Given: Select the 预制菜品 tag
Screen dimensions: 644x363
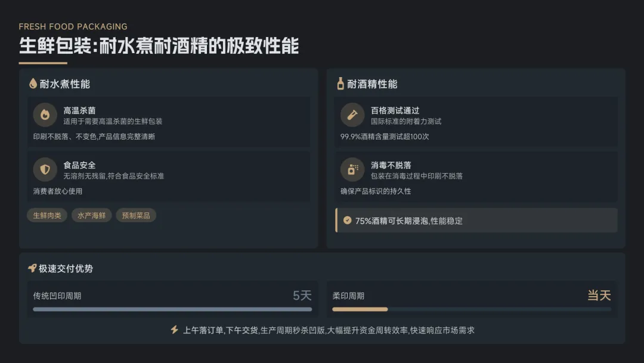Looking at the screenshot, I should point(136,216).
